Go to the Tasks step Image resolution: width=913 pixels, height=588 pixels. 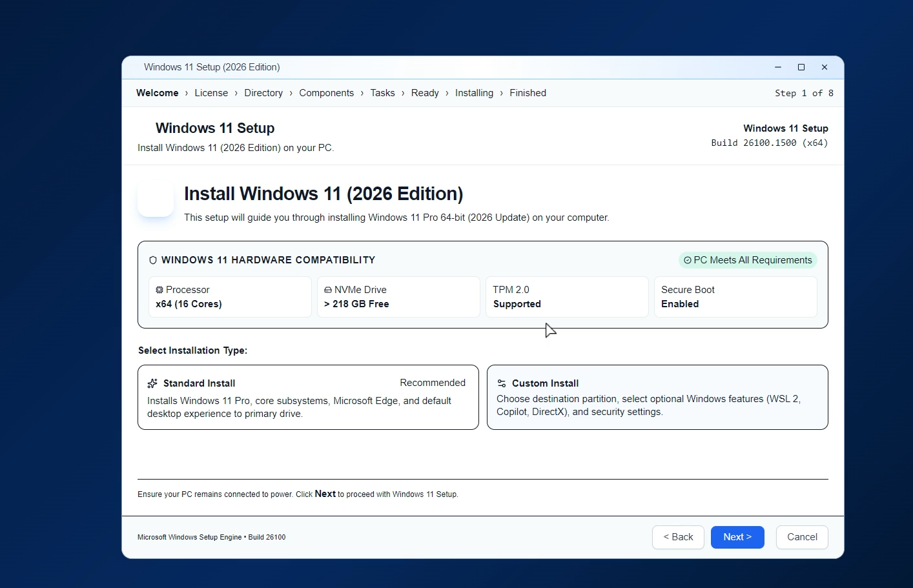tap(382, 93)
